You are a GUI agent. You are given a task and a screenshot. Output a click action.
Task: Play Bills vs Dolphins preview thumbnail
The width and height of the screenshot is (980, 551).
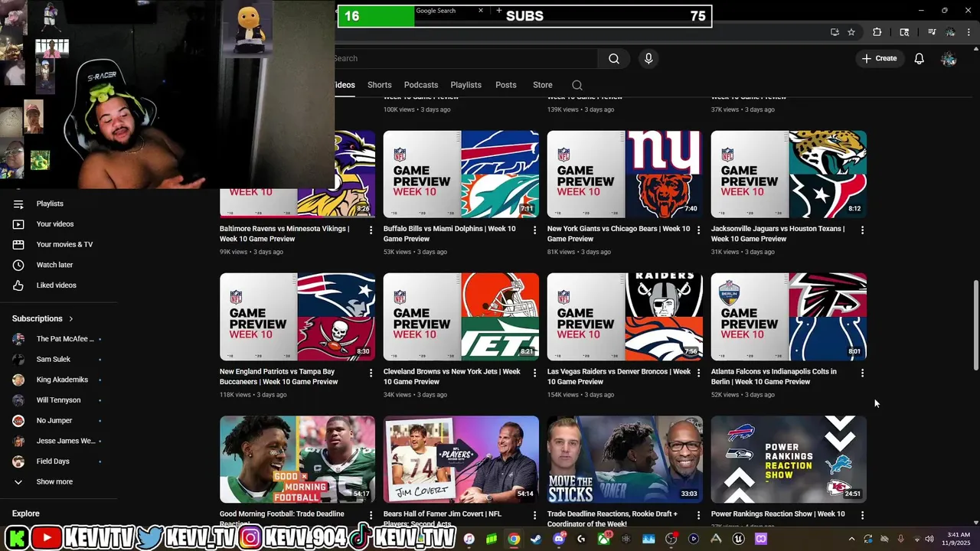point(461,174)
